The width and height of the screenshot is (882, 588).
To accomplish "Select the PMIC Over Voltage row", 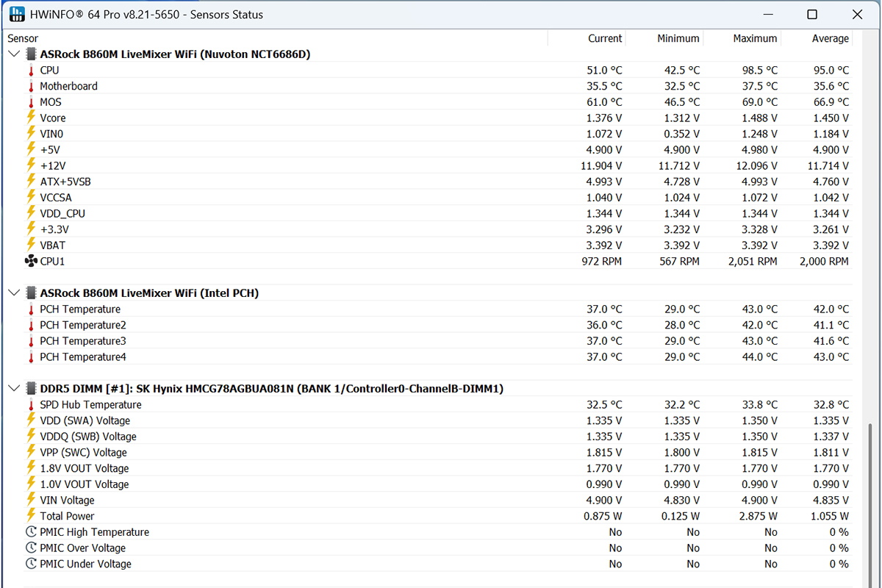I will click(429, 548).
